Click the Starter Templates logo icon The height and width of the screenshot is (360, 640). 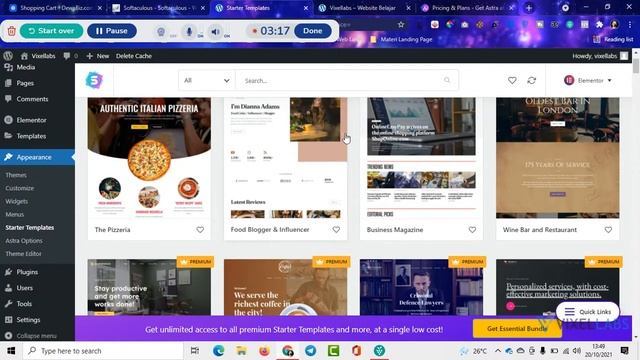click(x=94, y=80)
